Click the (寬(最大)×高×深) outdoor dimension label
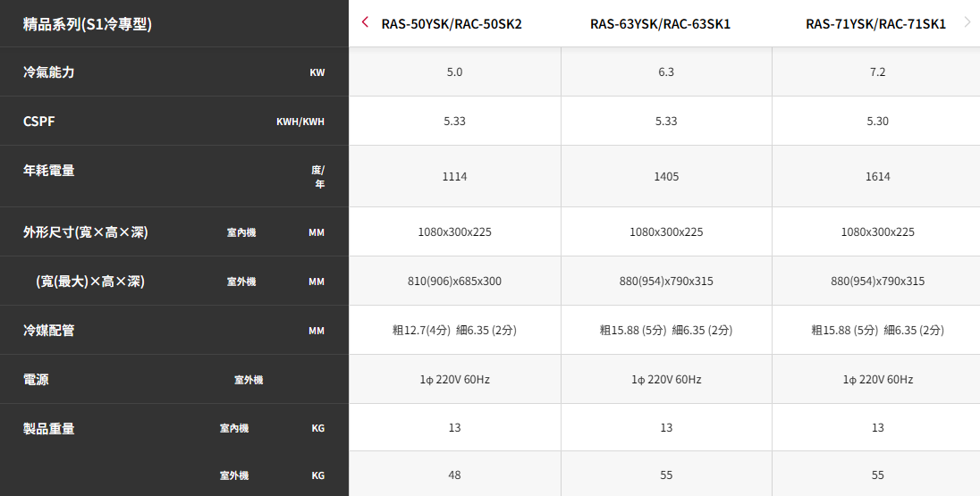The image size is (980, 496). pyautogui.click(x=90, y=282)
